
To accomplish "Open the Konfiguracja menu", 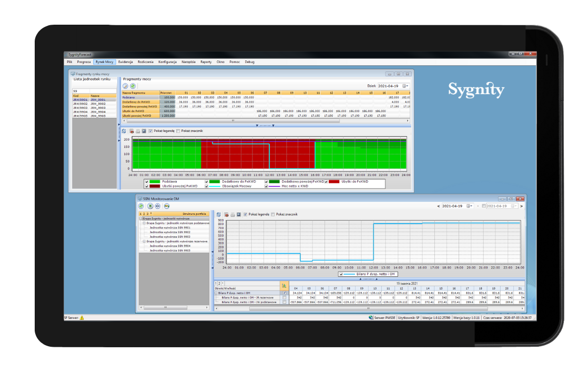I will [x=168, y=62].
